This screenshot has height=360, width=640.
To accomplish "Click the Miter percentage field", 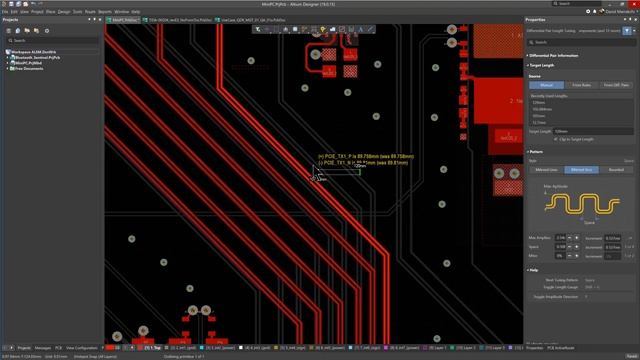I will [560, 256].
